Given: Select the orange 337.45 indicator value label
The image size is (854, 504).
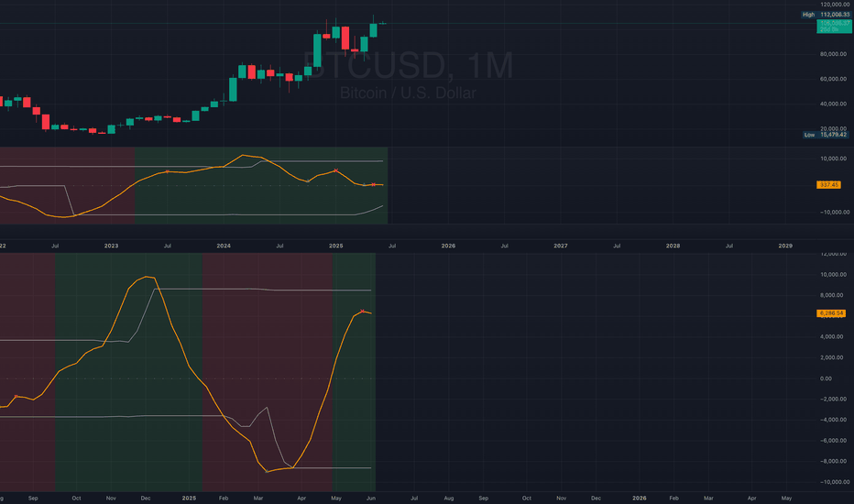Looking at the screenshot, I should (828, 185).
